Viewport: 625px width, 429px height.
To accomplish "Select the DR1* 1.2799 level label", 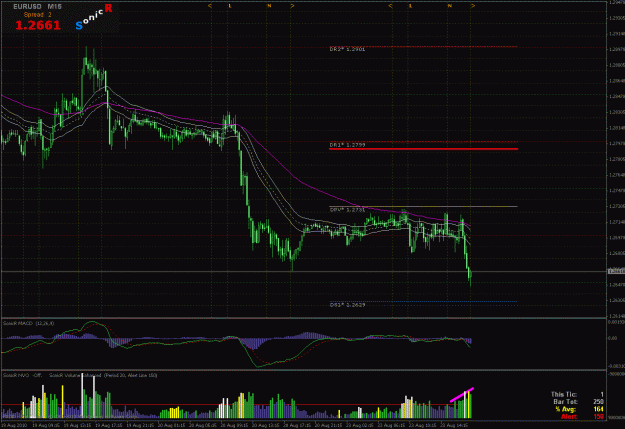I will coord(347,145).
